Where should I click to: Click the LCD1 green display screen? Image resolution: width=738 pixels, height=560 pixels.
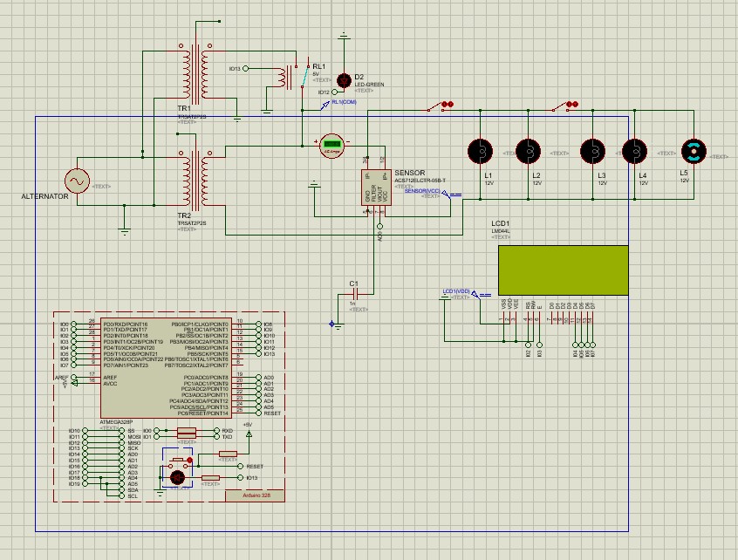(x=563, y=270)
